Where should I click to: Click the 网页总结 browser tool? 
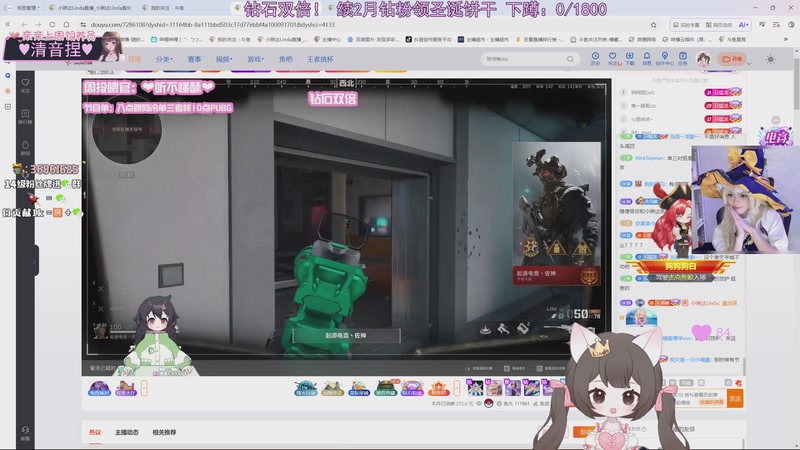coord(719,24)
